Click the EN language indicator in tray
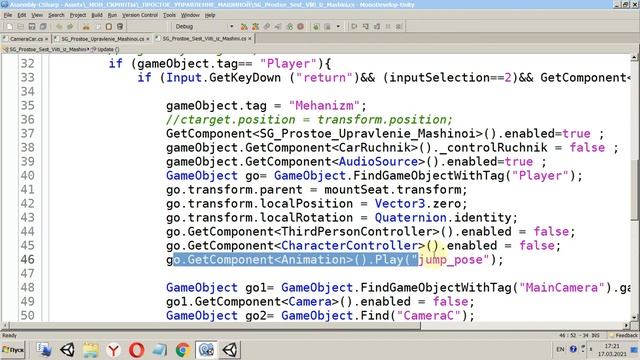The height and width of the screenshot is (360, 640). click(560, 349)
